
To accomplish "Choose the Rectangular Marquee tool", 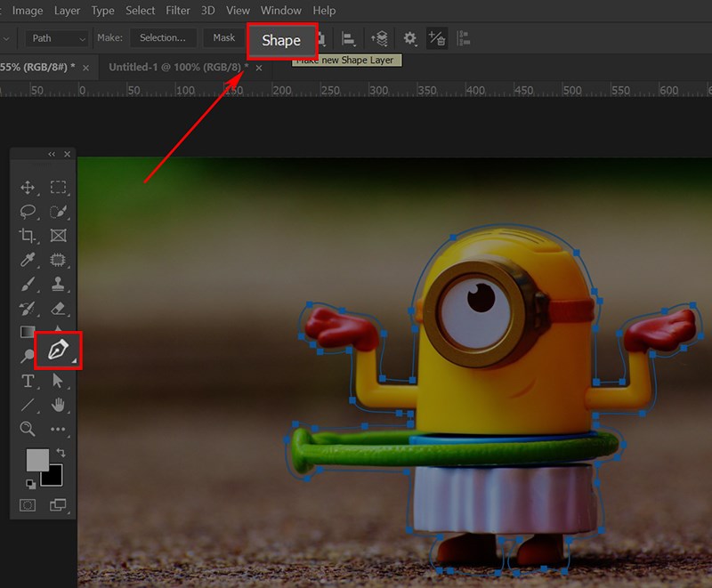I will coord(59,188).
